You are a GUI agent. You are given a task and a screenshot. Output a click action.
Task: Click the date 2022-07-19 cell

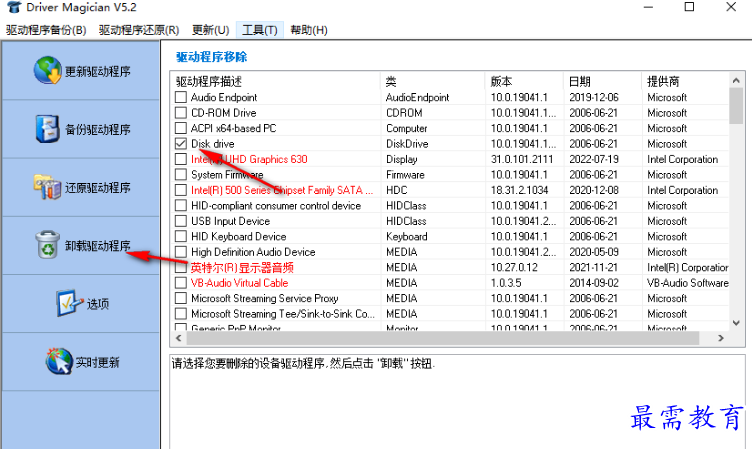[x=594, y=159]
